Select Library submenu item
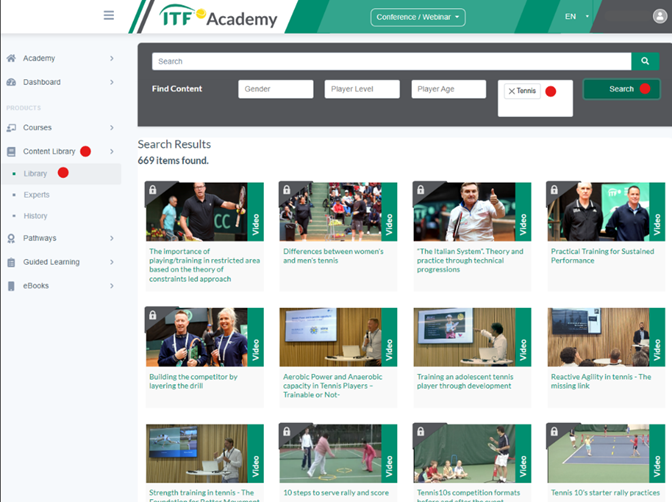This screenshot has width=672, height=502. click(x=61, y=174)
